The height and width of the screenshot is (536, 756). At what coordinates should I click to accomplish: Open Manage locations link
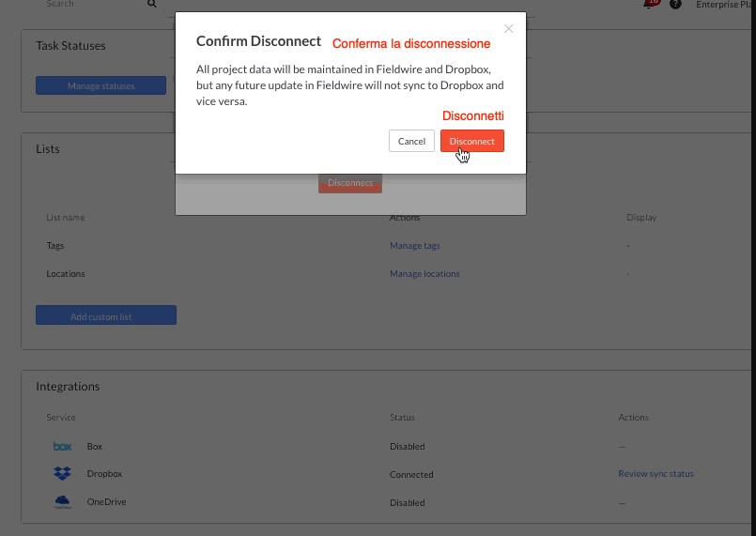tap(424, 274)
